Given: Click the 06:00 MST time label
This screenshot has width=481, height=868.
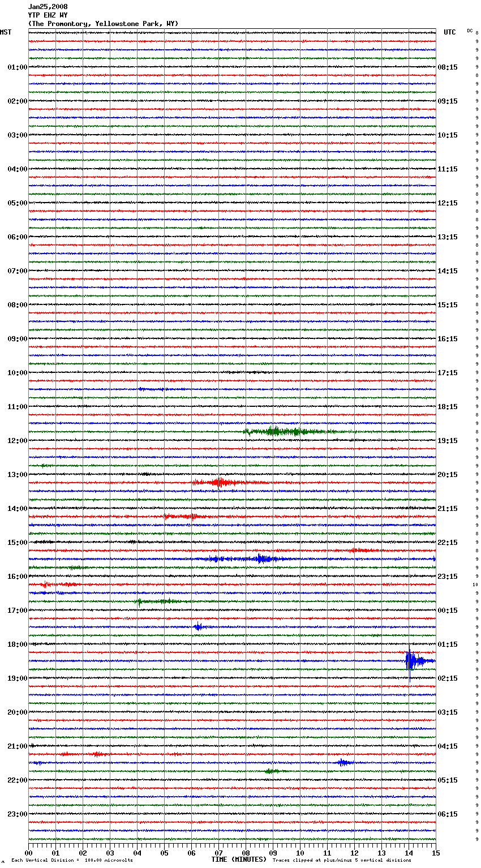Looking at the screenshot, I should [x=18, y=237].
